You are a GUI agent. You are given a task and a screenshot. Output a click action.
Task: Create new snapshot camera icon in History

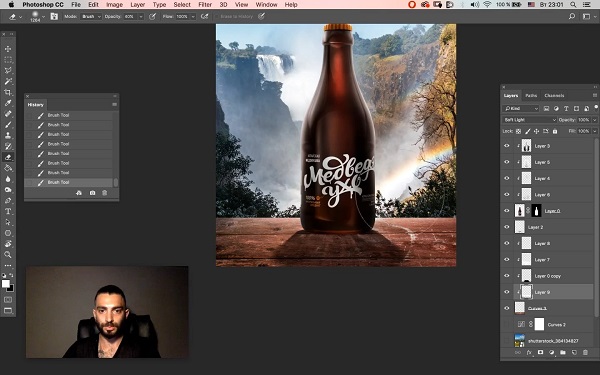tap(92, 193)
